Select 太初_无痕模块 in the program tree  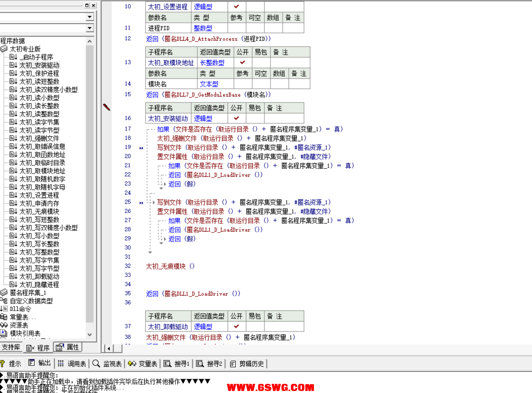click(39, 211)
